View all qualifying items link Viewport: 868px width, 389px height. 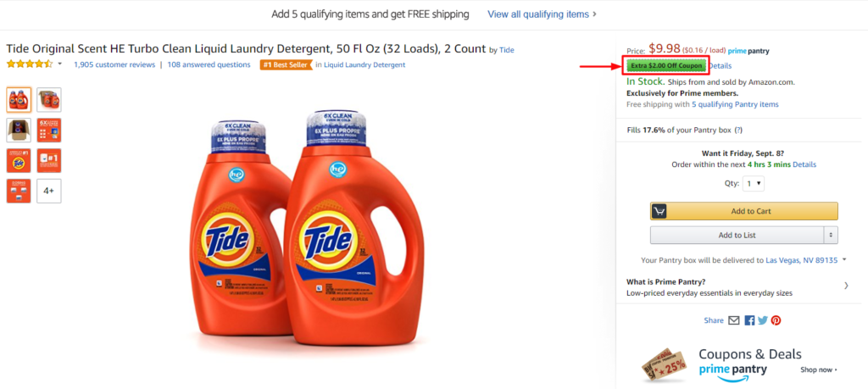point(542,14)
